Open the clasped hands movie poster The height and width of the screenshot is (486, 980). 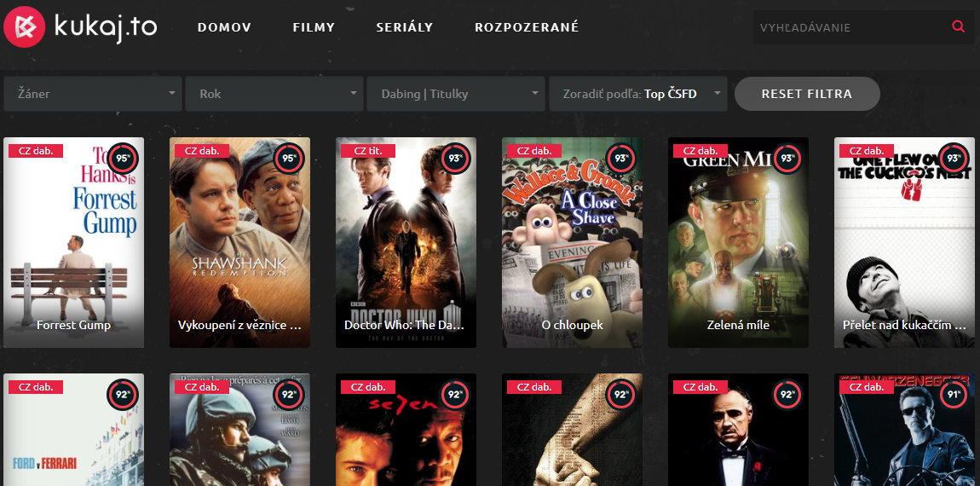(572, 431)
